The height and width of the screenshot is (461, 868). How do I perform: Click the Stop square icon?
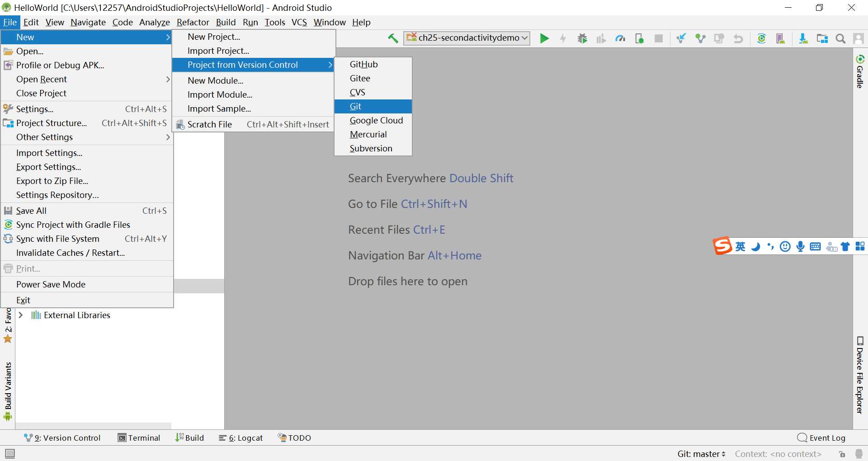(659, 38)
